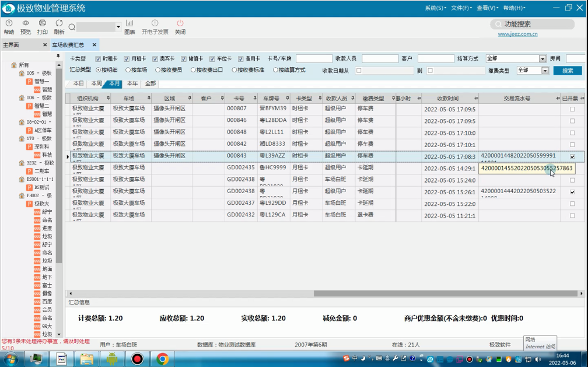
Task: Click the 开电子发票 e-invoice icon
Action: (155, 23)
